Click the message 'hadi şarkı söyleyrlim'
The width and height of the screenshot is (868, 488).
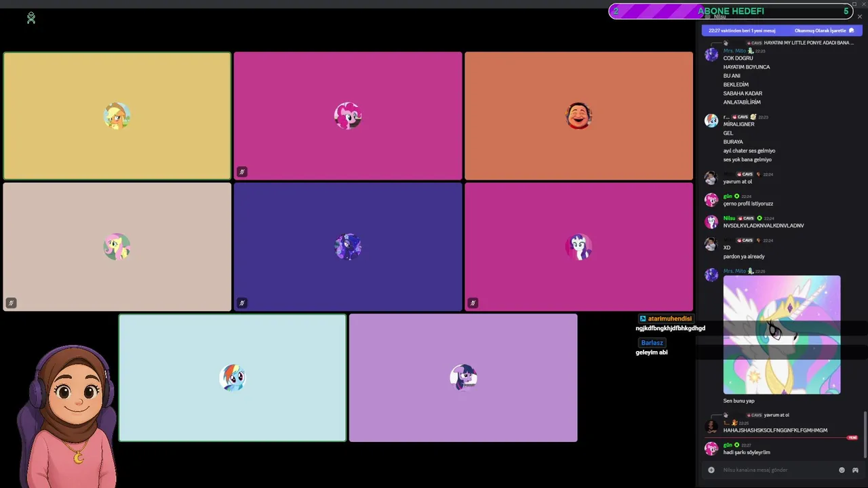click(x=747, y=453)
